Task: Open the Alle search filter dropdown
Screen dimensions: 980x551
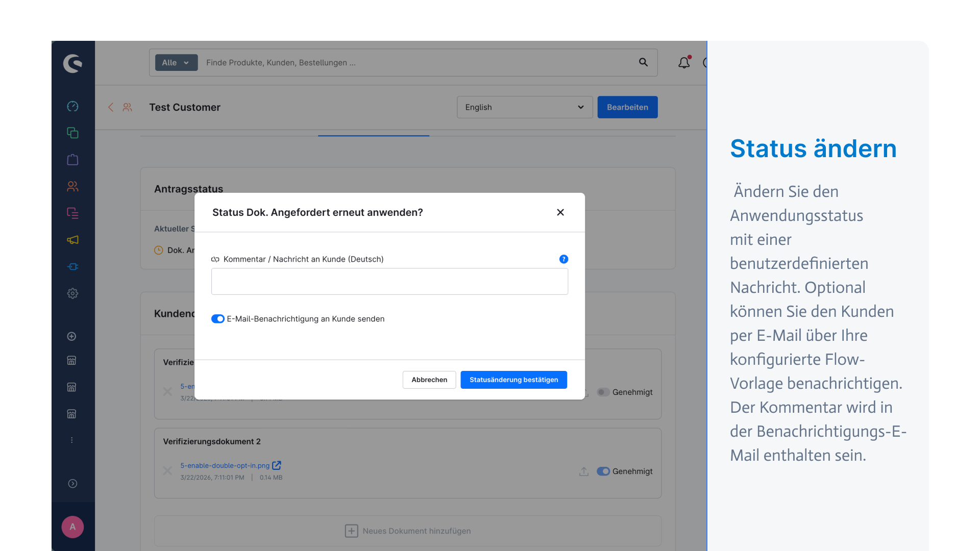Action: pyautogui.click(x=176, y=62)
